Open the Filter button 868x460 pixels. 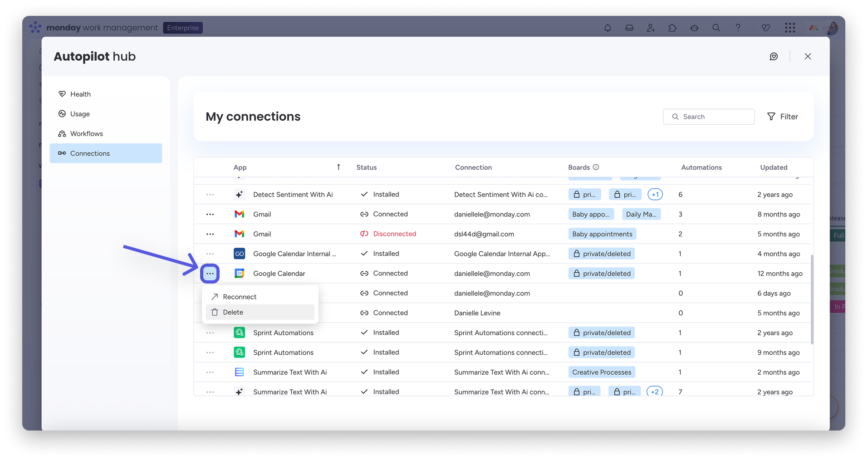tap(783, 117)
